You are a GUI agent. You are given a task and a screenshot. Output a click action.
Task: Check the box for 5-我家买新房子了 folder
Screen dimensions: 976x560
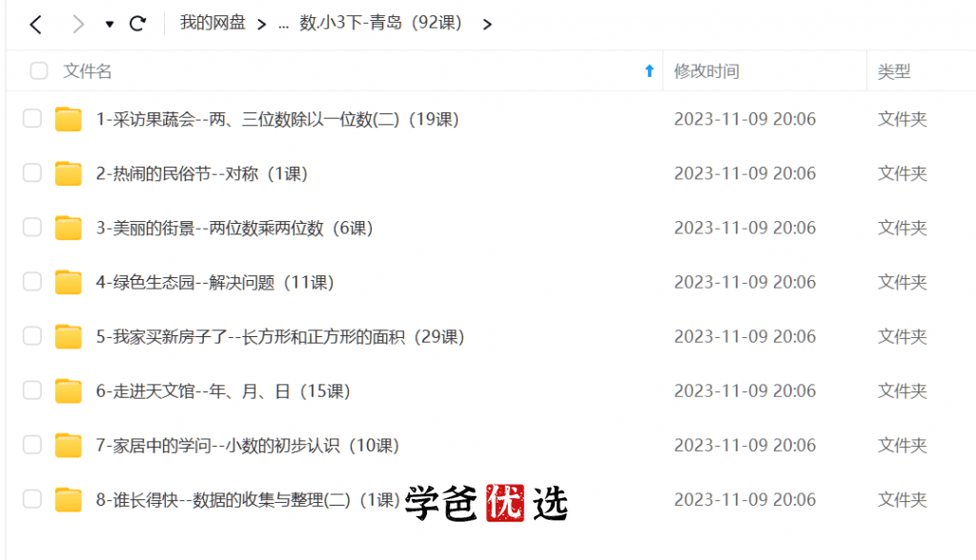[32, 336]
